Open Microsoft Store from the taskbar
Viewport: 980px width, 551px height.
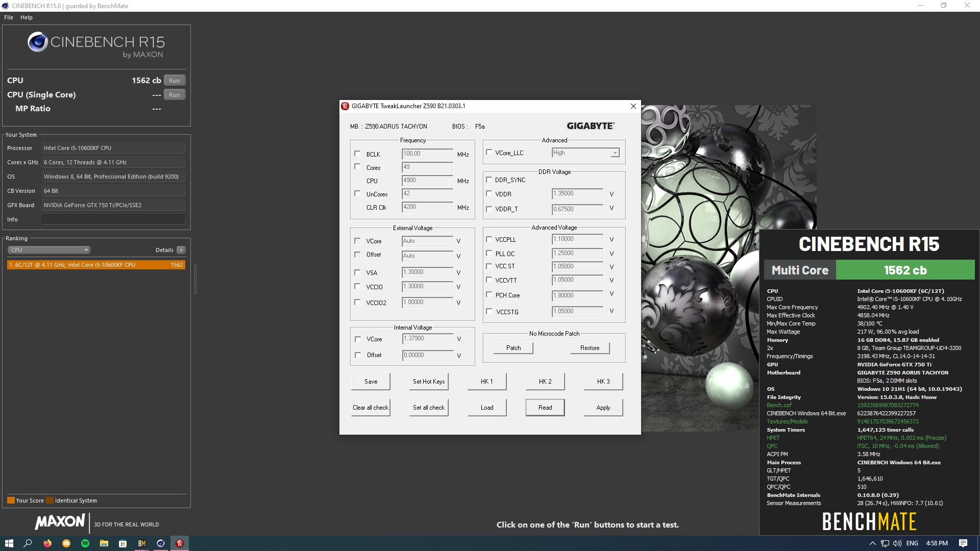pos(123,543)
